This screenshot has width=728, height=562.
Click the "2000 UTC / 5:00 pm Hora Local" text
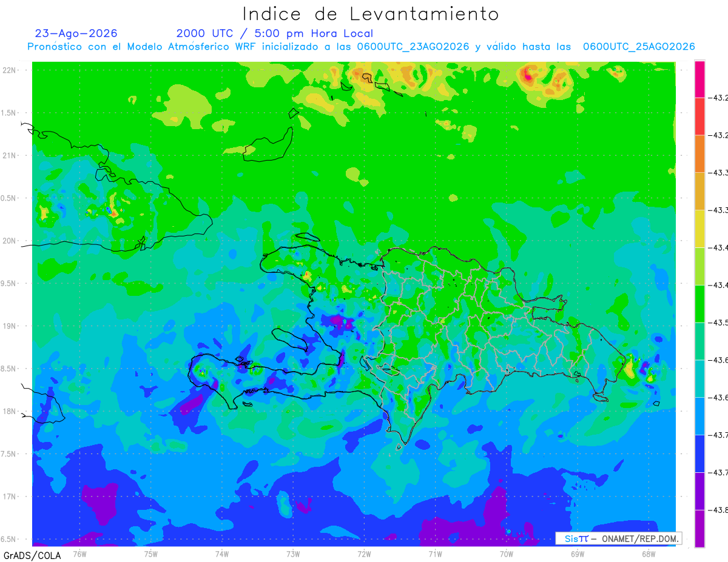click(275, 33)
